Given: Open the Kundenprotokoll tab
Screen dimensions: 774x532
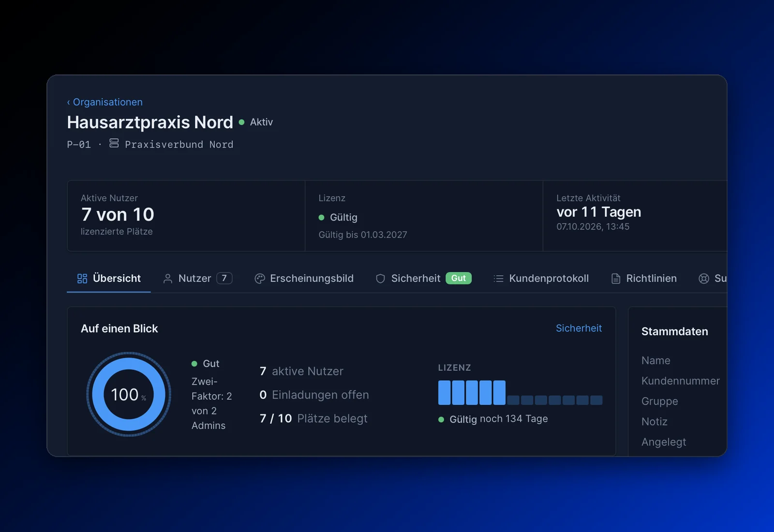Looking at the screenshot, I should pyautogui.click(x=541, y=279).
